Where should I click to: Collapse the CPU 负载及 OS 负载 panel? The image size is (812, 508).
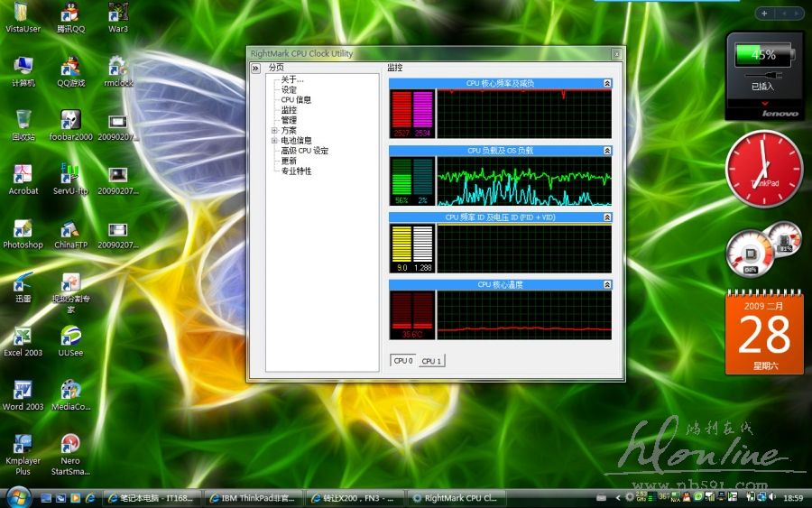(x=607, y=151)
